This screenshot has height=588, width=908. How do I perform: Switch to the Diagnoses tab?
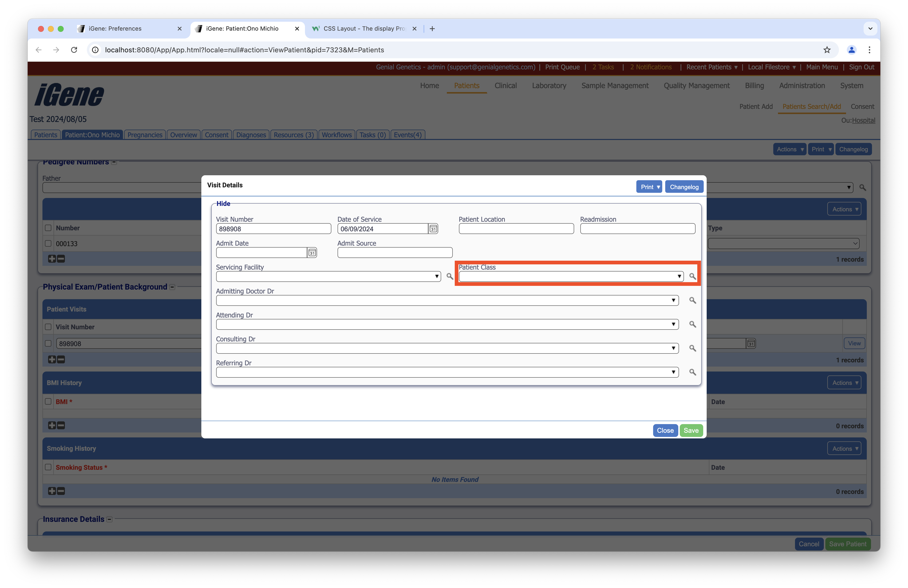(x=251, y=135)
